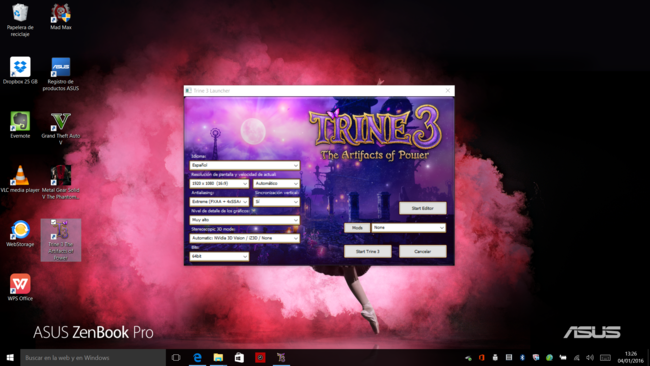
Task: Click the Buscar en la web search box
Action: coord(93,357)
